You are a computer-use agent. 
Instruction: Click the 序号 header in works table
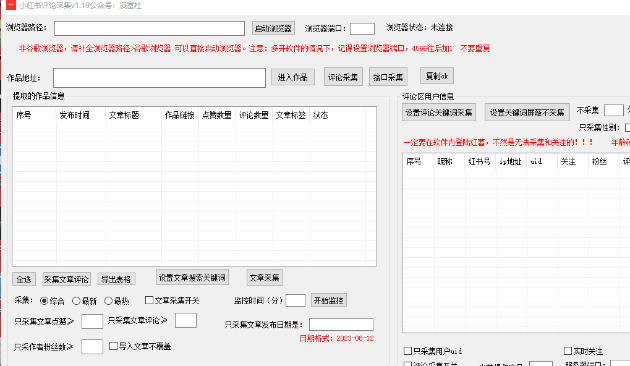[23, 115]
